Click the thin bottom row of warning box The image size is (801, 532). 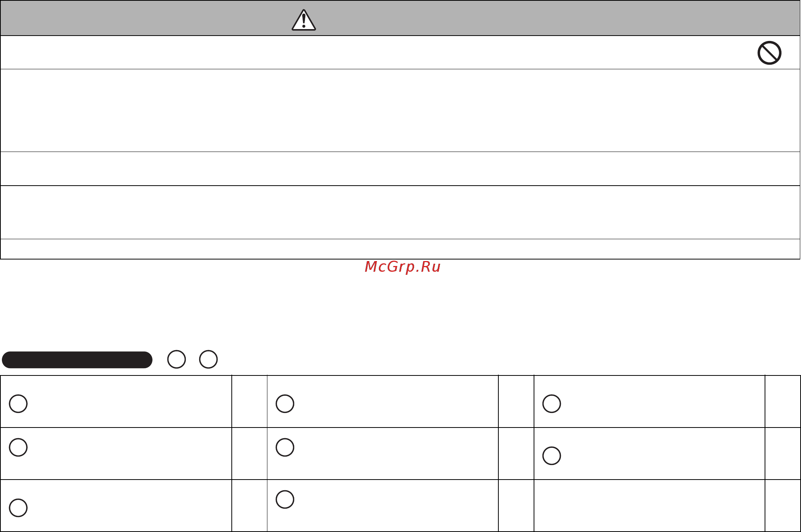(x=400, y=249)
